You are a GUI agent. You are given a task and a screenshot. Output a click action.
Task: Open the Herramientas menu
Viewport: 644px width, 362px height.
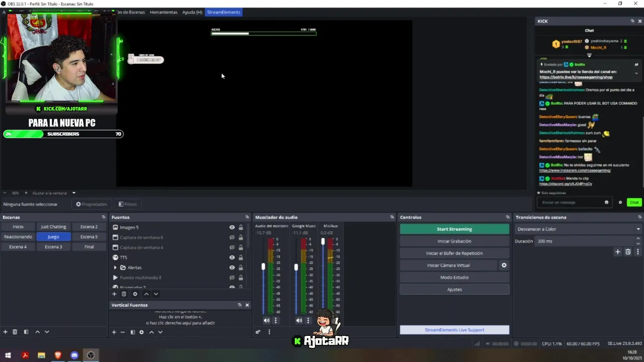[x=164, y=12]
